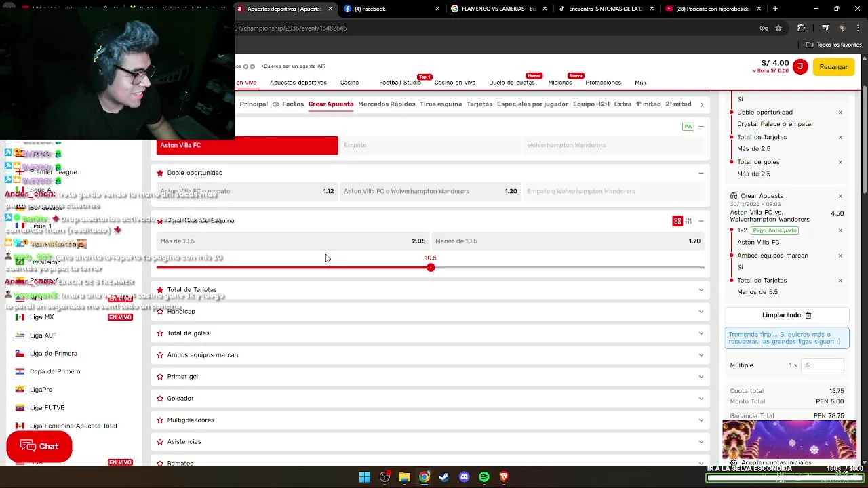Open Spotify from the taskbar
This screenshot has width=868, height=488.
484,477
